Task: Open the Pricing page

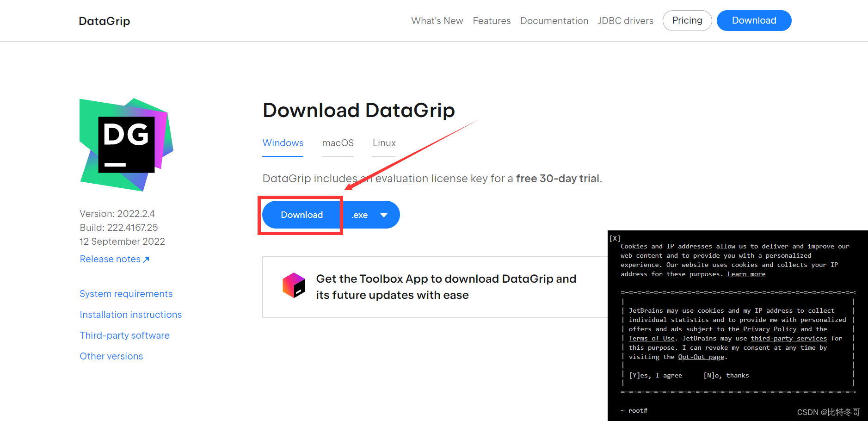Action: [x=687, y=20]
